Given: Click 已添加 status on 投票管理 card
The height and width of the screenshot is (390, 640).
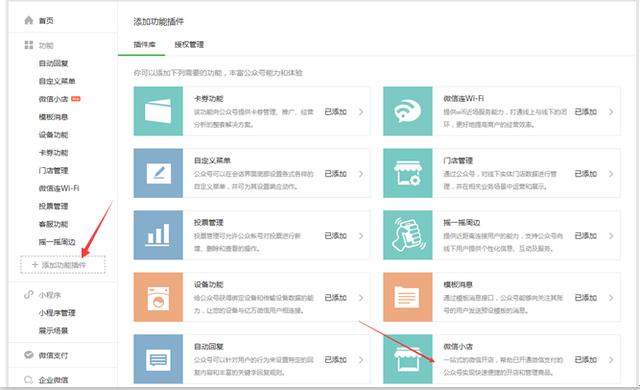Looking at the screenshot, I should tap(336, 235).
